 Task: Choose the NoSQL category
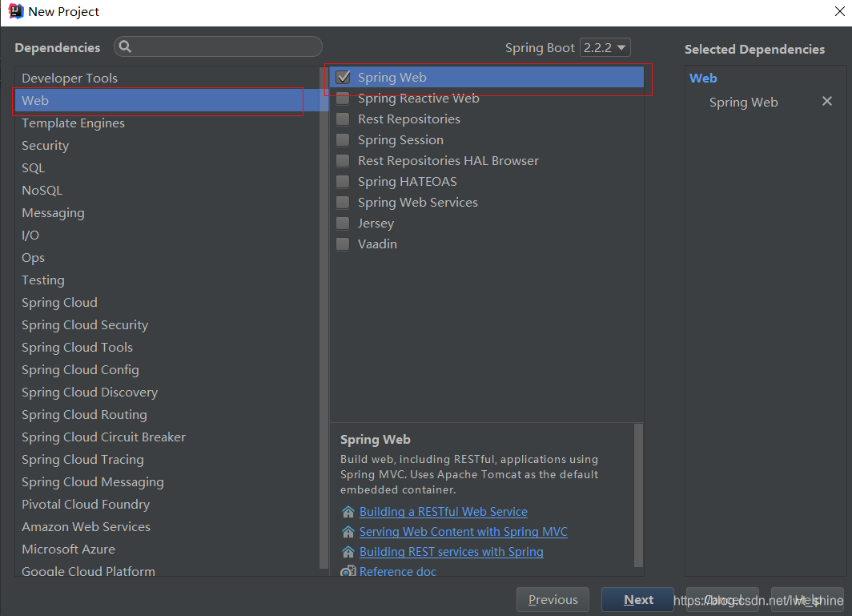tap(167, 191)
